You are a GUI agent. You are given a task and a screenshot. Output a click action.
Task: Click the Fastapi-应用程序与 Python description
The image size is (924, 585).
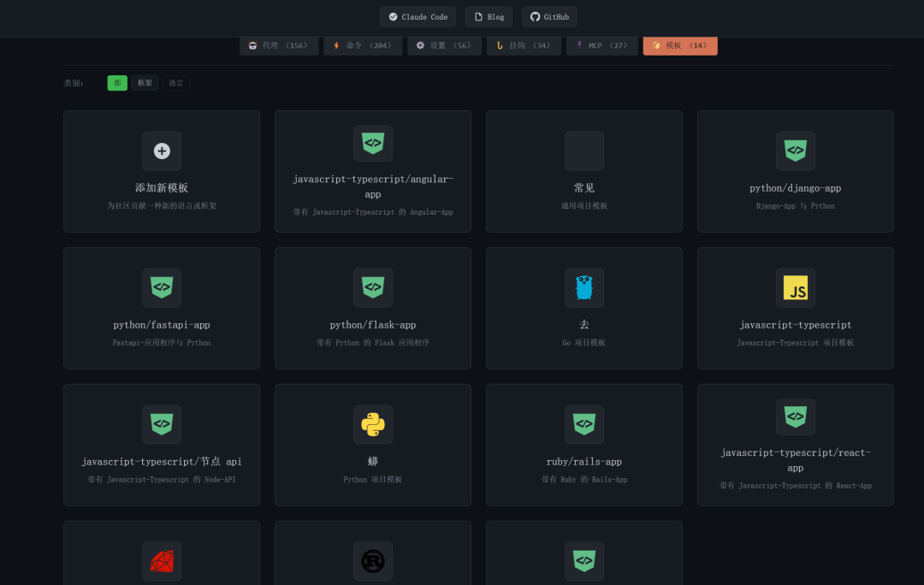(162, 343)
